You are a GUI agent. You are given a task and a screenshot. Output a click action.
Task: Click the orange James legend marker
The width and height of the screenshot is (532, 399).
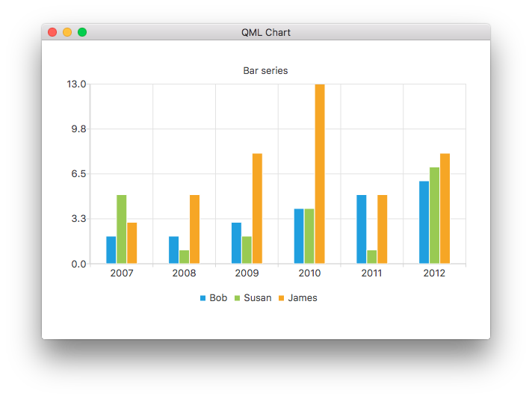coord(281,298)
